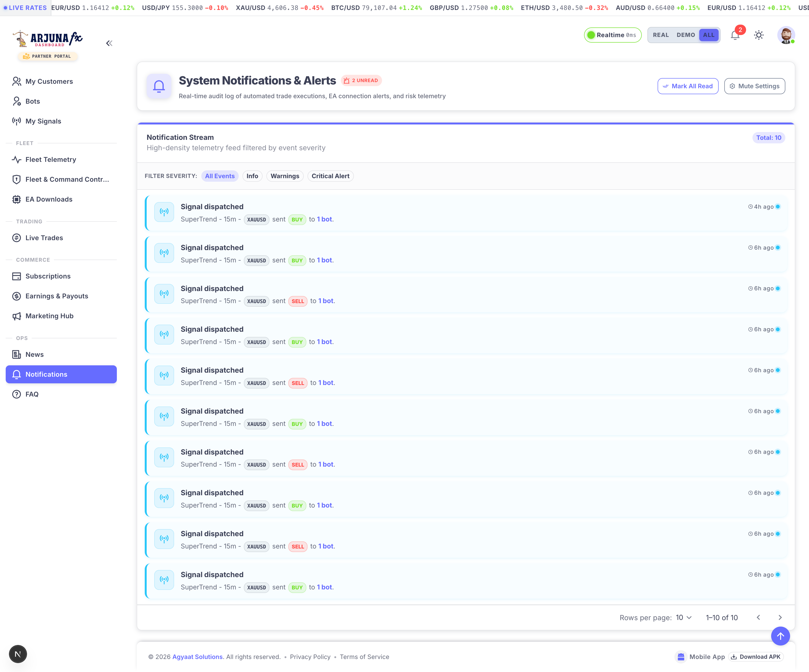This screenshot has width=809, height=672.
Task: Open Agyaat Solutions link in footer
Action: pos(197,657)
